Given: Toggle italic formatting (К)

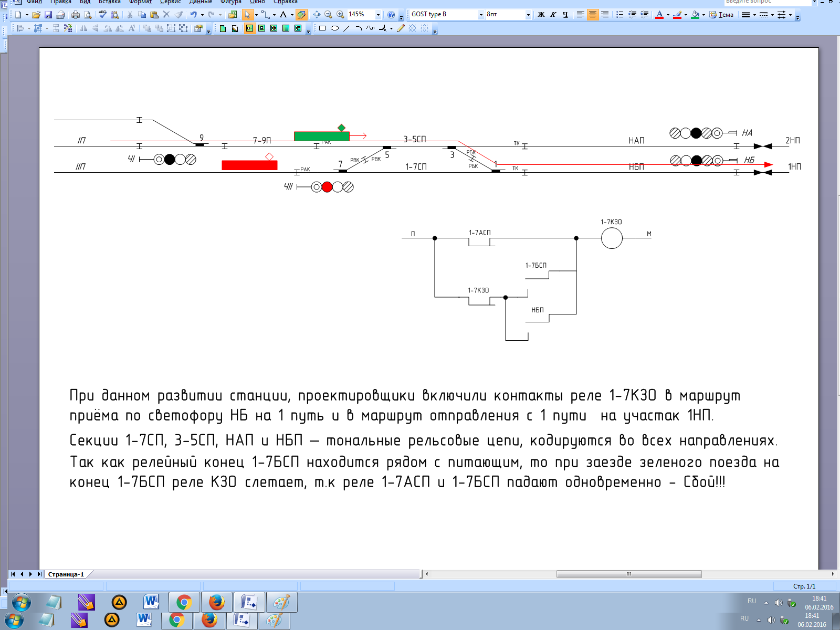Looking at the screenshot, I should [x=553, y=15].
